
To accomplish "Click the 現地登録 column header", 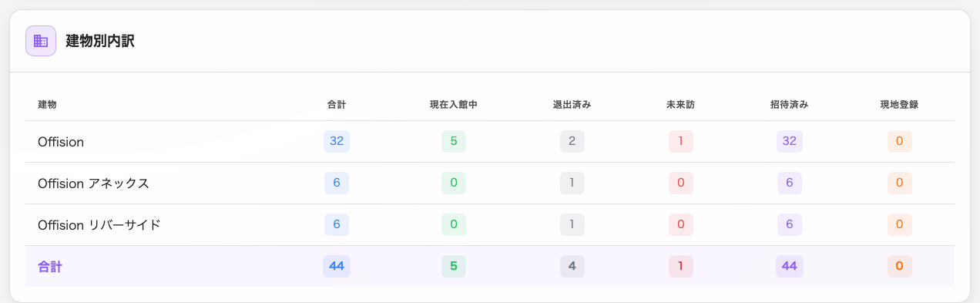I will pyautogui.click(x=899, y=104).
